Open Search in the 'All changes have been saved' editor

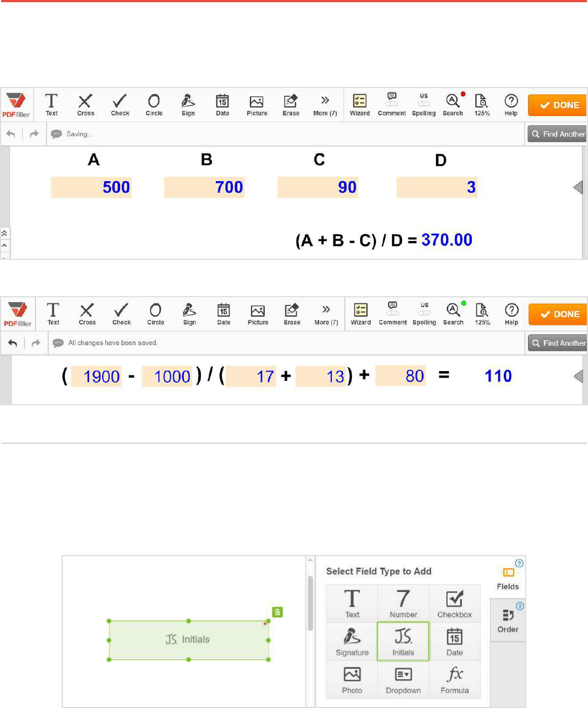pos(453,314)
